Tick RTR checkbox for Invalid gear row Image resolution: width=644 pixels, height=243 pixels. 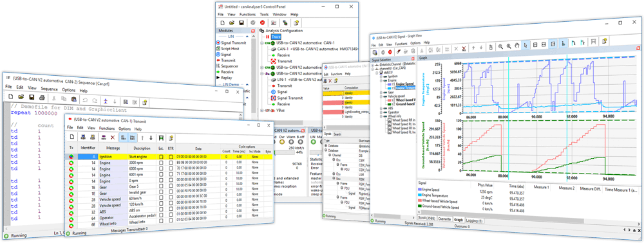click(x=171, y=192)
